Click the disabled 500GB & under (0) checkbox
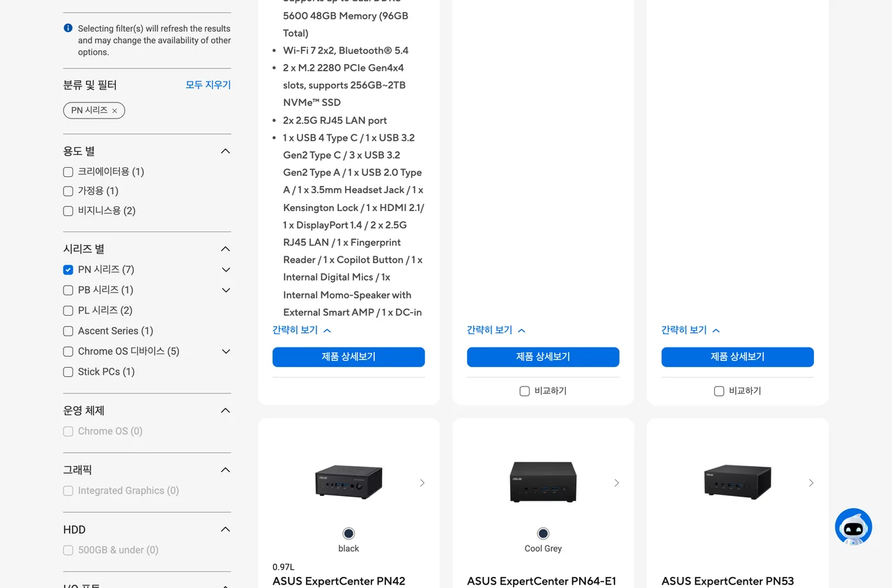Screen dimensions: 892x588 coord(68,550)
